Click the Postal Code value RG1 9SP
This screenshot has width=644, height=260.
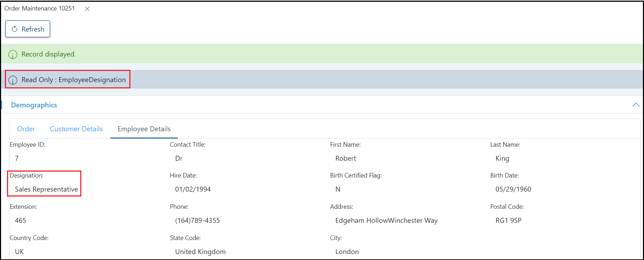click(x=508, y=220)
